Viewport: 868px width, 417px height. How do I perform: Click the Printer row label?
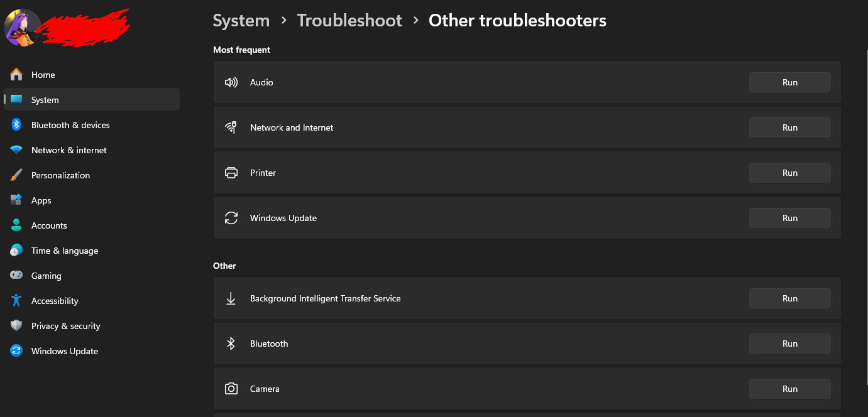pos(263,173)
